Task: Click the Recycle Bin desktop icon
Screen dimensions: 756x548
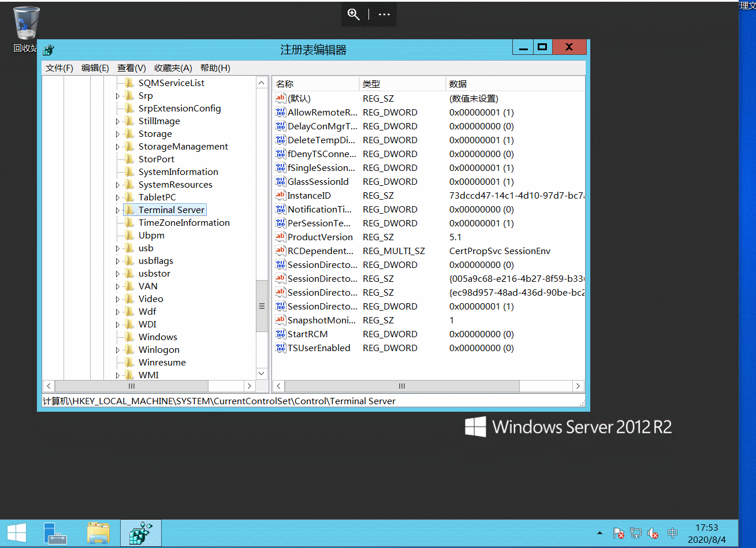Action: [26, 24]
